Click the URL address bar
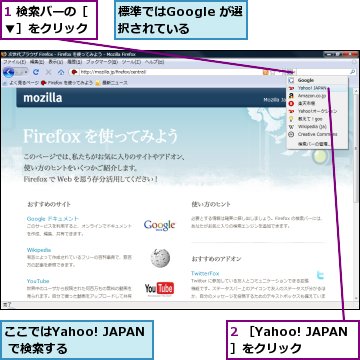The image size is (360, 360). pos(170,72)
